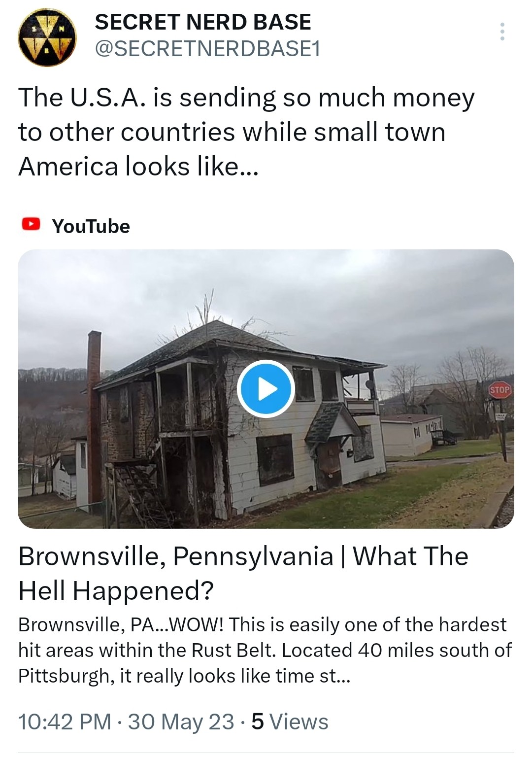The image size is (532, 757).
Task: View the 5 Views count
Action: 290,722
